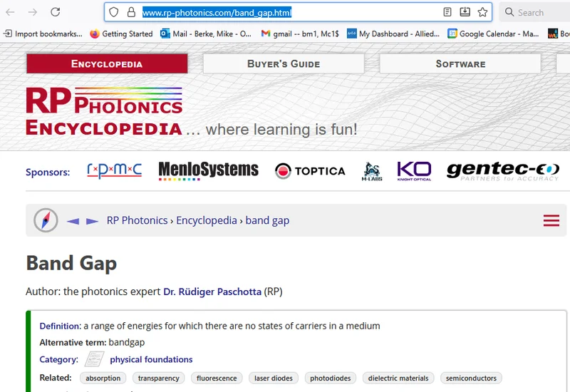The height and width of the screenshot is (392, 570).
Task: Go back to the previous browser page
Action: coord(10,12)
